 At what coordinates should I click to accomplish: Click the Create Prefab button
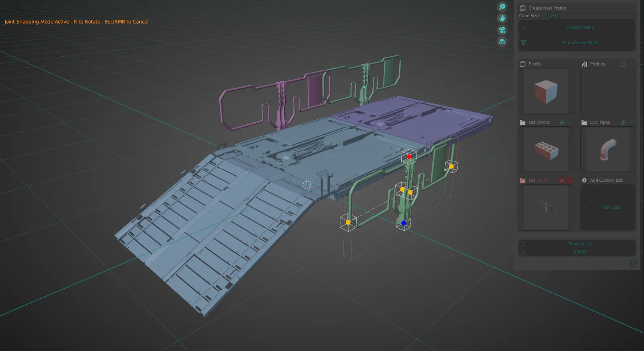coord(577,27)
